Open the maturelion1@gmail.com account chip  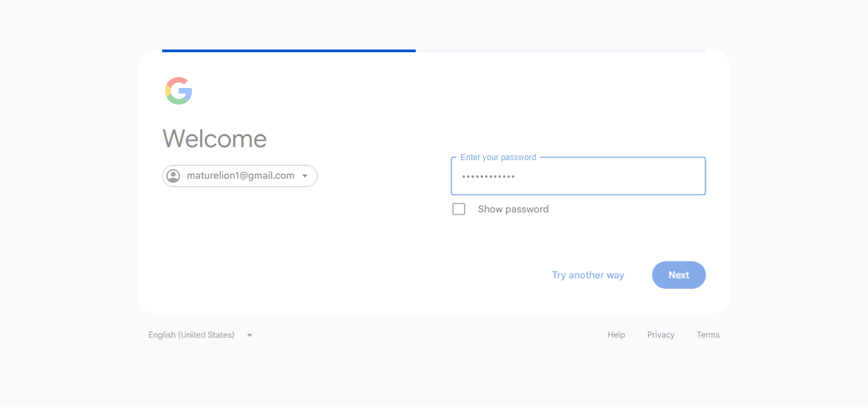click(x=240, y=176)
